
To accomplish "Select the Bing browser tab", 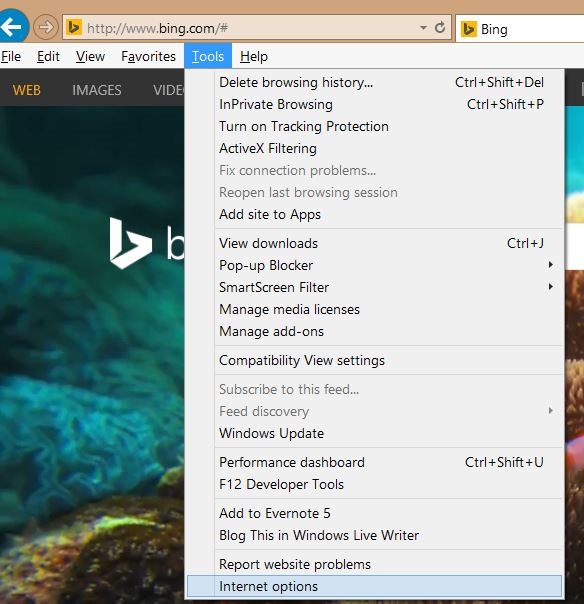I will (x=520, y=29).
